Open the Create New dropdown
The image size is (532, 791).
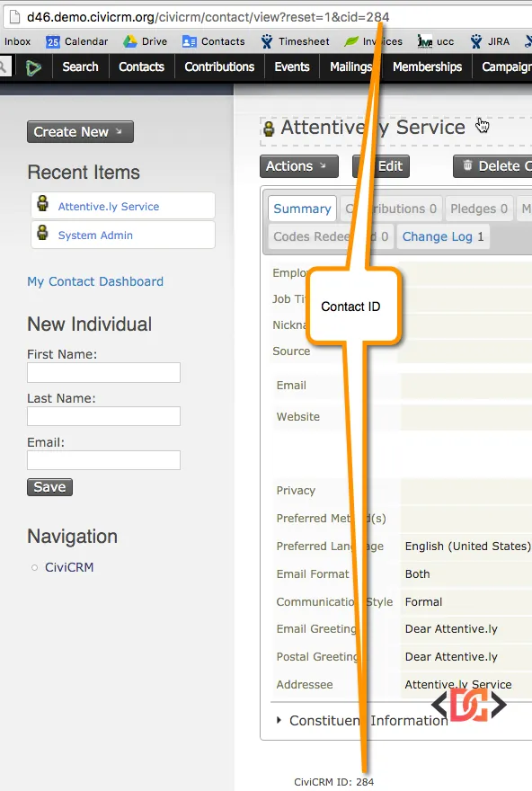(79, 131)
